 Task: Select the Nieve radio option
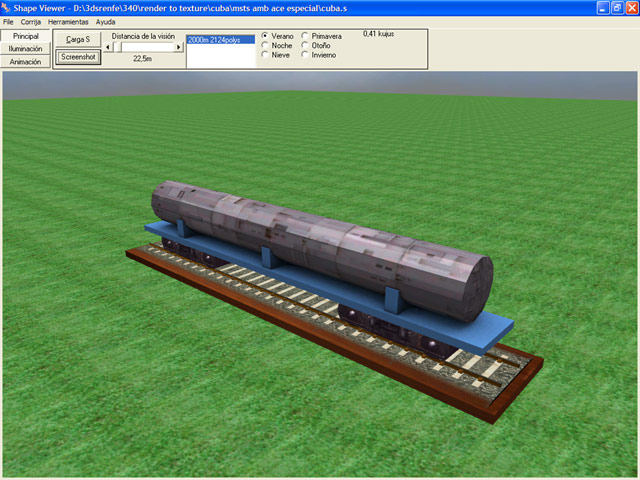[x=265, y=55]
